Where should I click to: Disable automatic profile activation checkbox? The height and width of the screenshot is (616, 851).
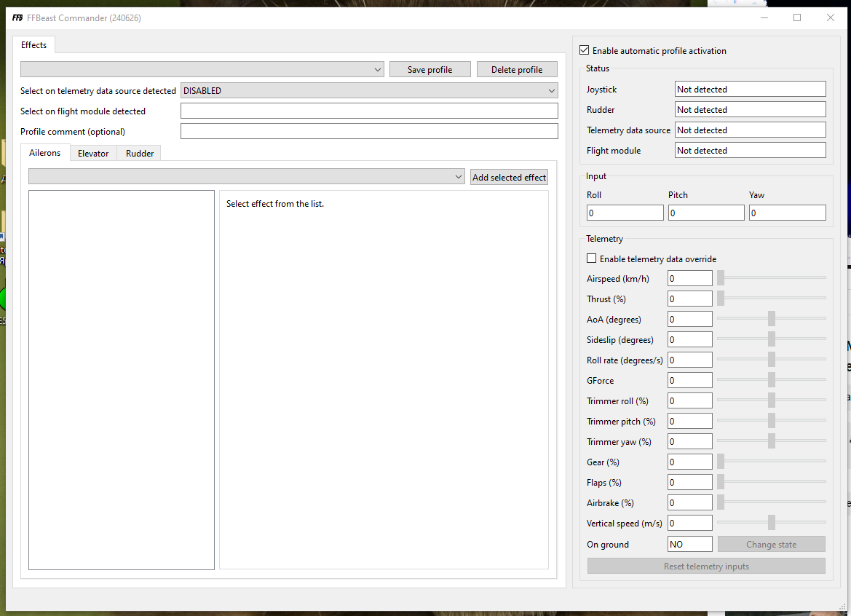[584, 50]
